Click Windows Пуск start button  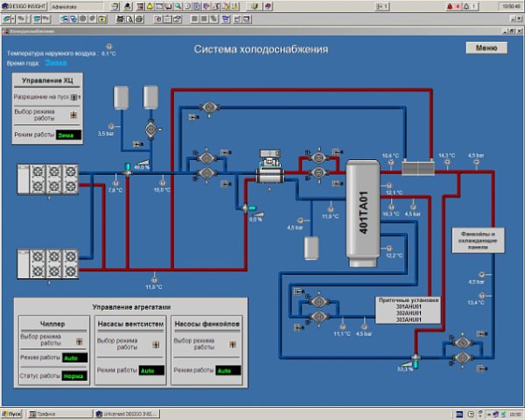point(12,414)
